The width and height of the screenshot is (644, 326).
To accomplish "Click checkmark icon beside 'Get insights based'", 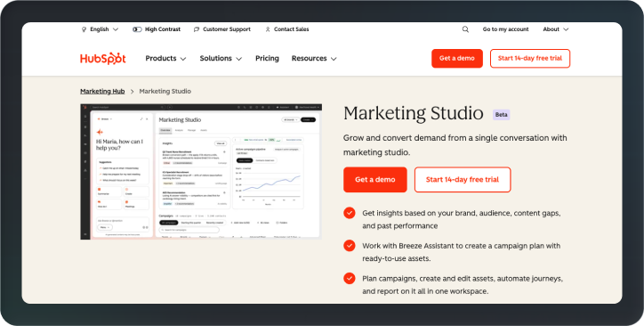I will [x=349, y=213].
